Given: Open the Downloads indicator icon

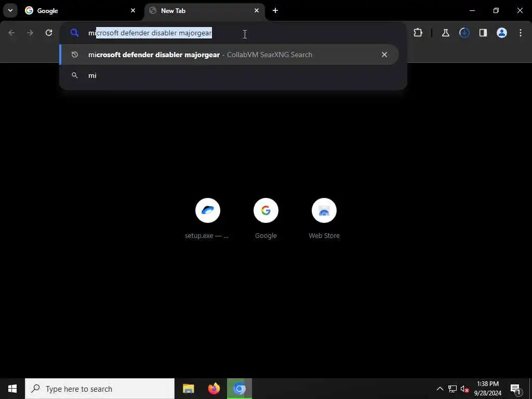Looking at the screenshot, I should [x=464, y=33].
